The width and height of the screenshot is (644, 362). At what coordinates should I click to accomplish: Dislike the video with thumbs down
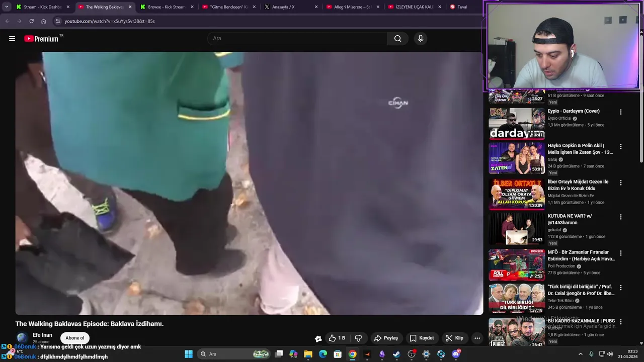[x=358, y=338]
